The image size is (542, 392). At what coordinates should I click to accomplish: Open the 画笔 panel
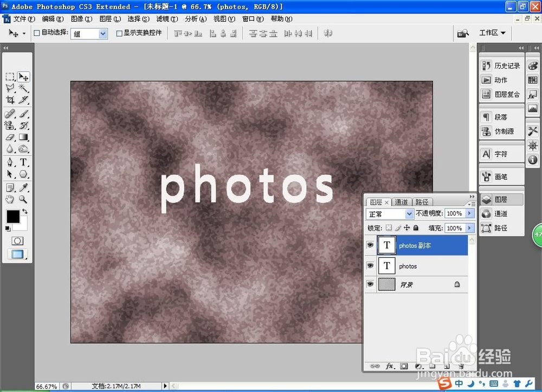501,177
